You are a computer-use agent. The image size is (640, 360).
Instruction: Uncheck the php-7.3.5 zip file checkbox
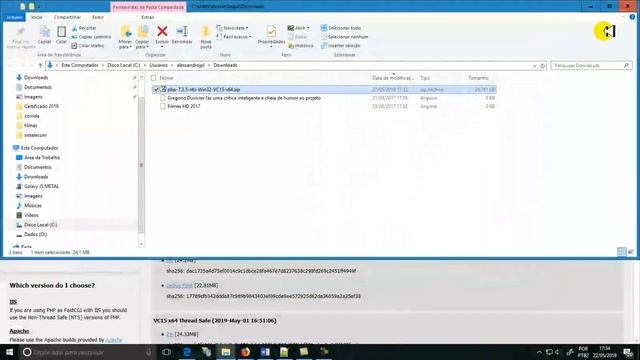(156, 89)
